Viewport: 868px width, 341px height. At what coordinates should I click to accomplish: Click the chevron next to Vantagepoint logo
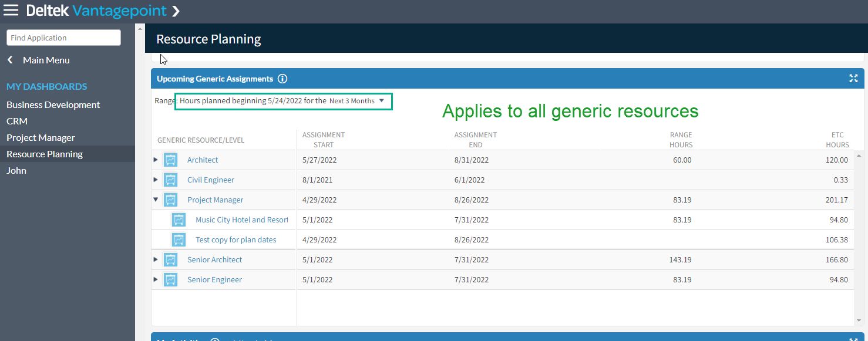pyautogui.click(x=176, y=11)
